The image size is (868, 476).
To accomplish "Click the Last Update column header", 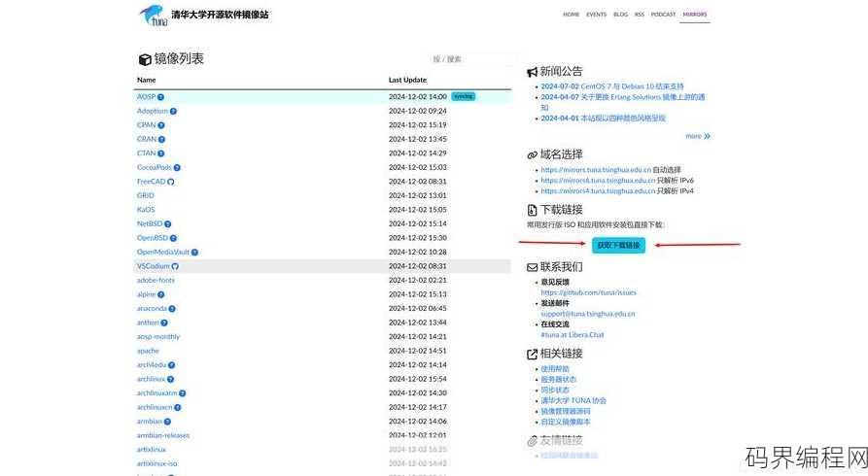I will (407, 81).
